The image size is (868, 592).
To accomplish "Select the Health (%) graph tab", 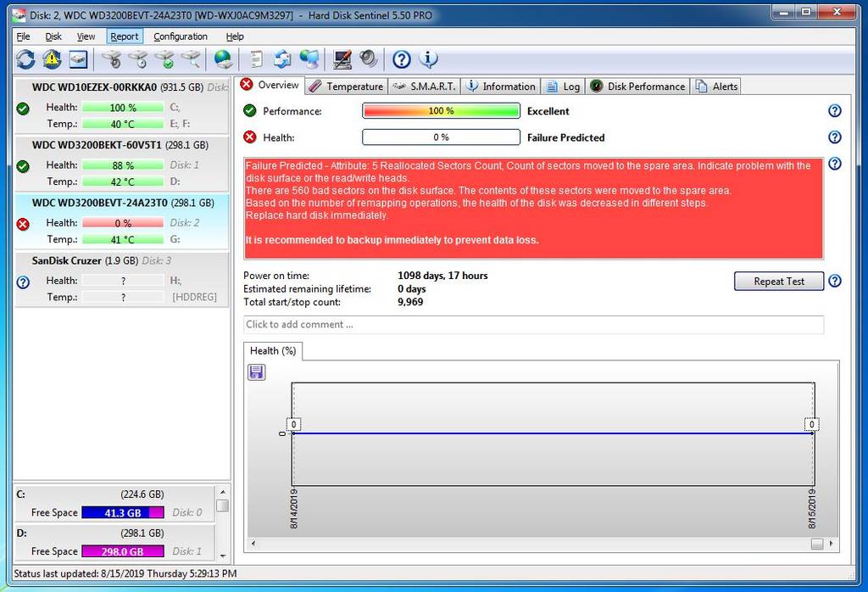I will click(x=273, y=350).
